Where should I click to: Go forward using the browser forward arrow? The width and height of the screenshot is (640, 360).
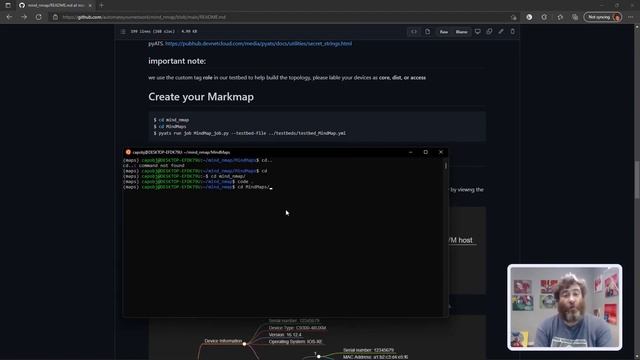[x=24, y=17]
